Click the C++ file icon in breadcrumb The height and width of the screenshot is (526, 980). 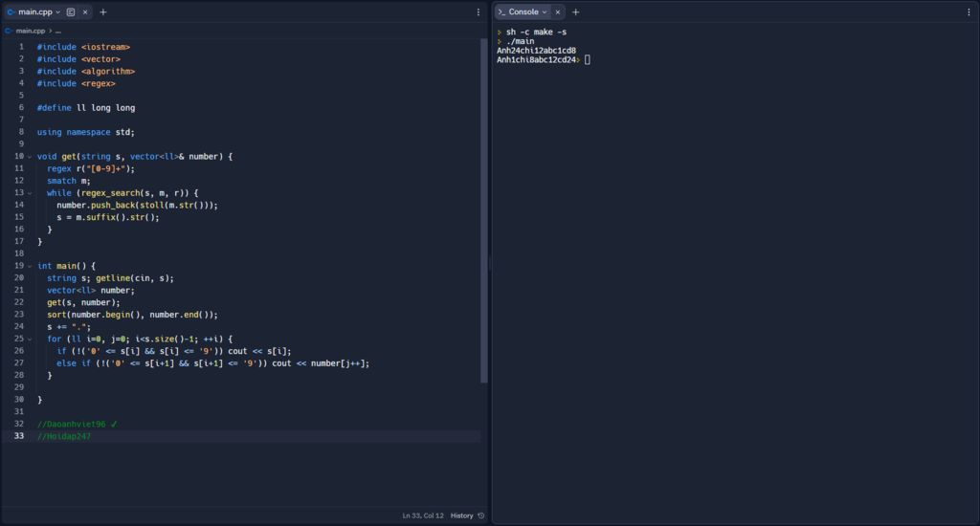pyautogui.click(x=9, y=31)
